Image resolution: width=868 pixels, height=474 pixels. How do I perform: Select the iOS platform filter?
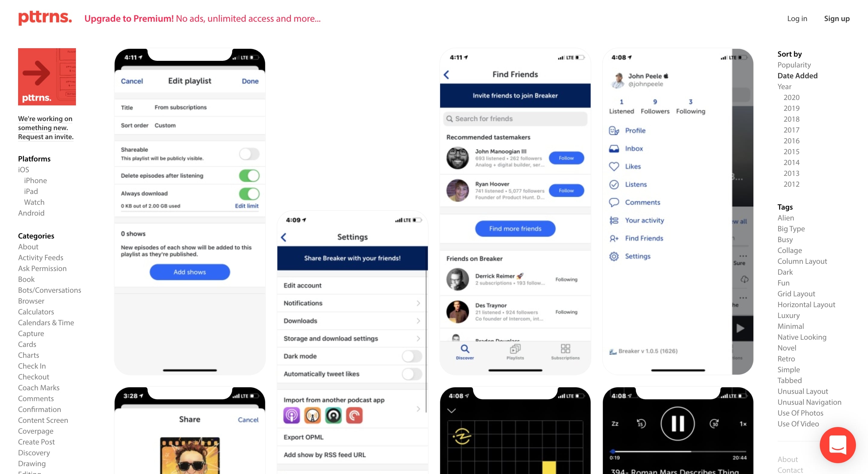(x=24, y=169)
